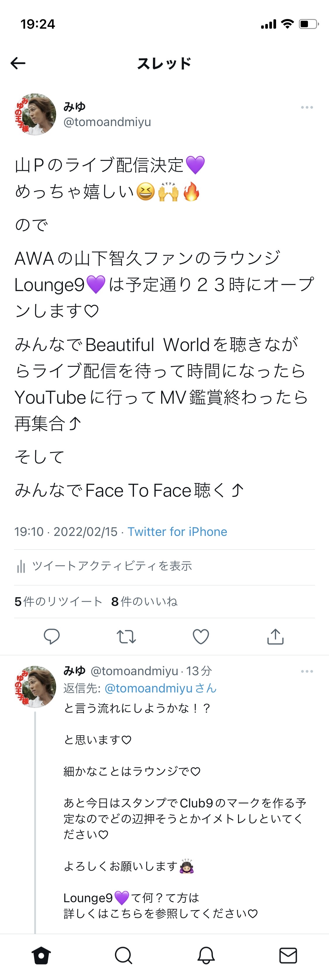Screen dimensions: 329x980
Task: Open @tomoandmiyu handle under main author
Action: click(107, 122)
